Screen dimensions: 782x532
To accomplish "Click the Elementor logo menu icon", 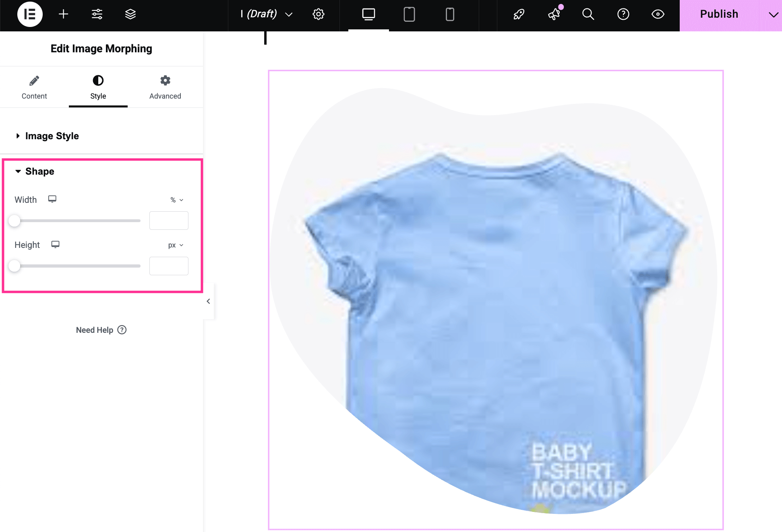I will pyautogui.click(x=30, y=14).
